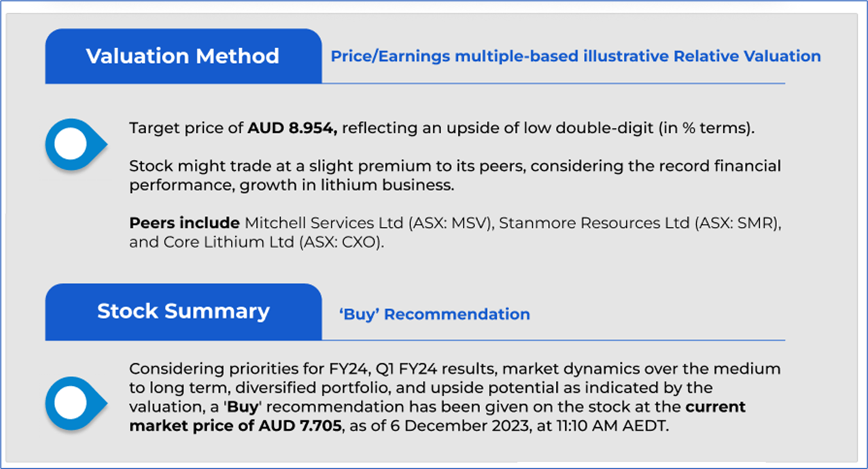Click the bold AUD 8.954 target price

pos(294,128)
